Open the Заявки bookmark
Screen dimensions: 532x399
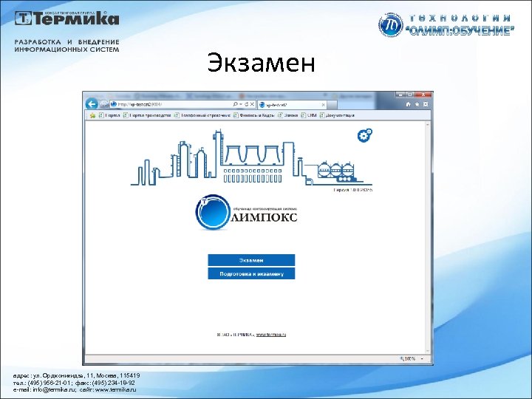287,115
